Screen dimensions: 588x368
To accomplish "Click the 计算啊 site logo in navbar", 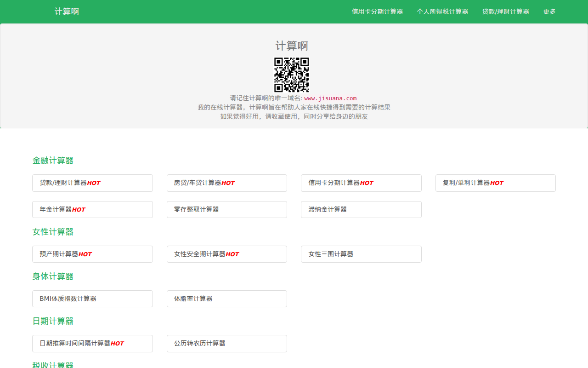I will point(67,11).
